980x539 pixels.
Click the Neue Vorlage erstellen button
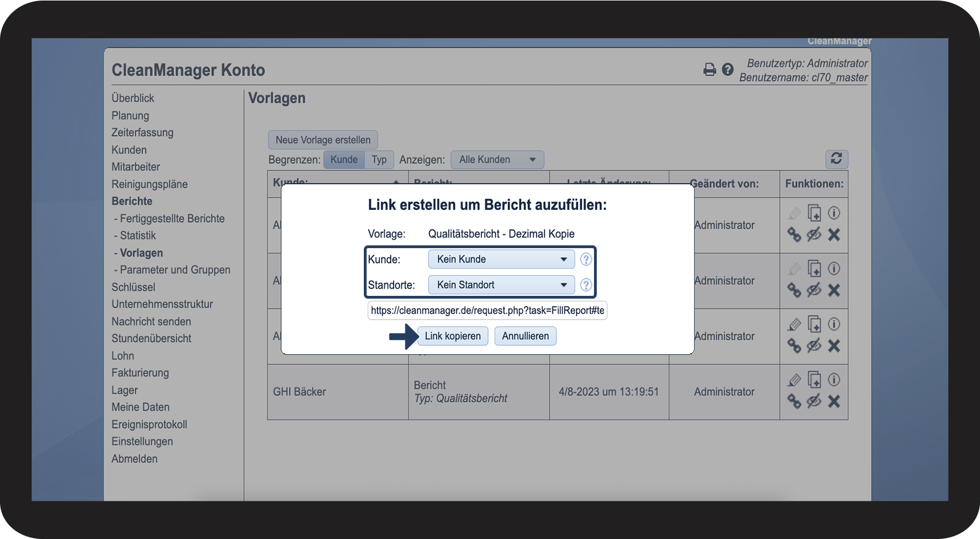[x=323, y=140]
